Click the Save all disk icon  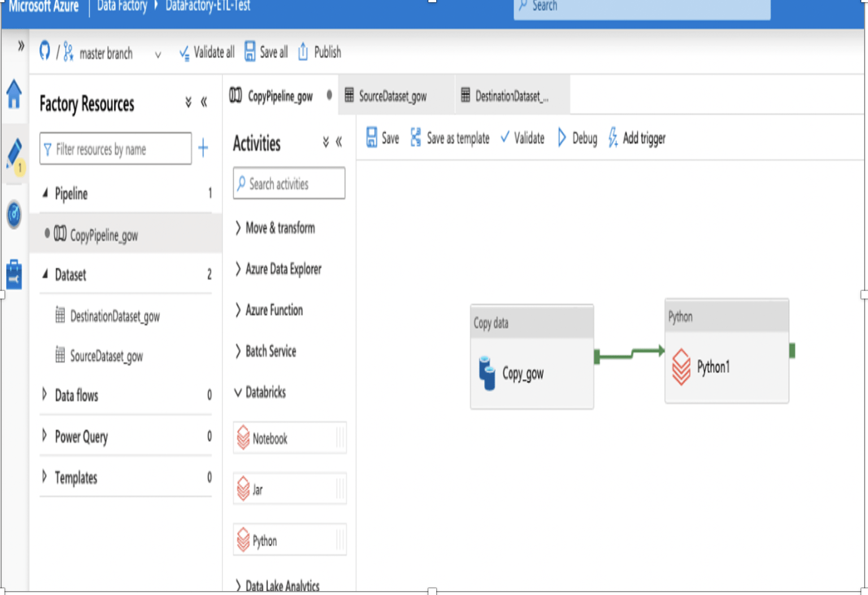[x=250, y=51]
